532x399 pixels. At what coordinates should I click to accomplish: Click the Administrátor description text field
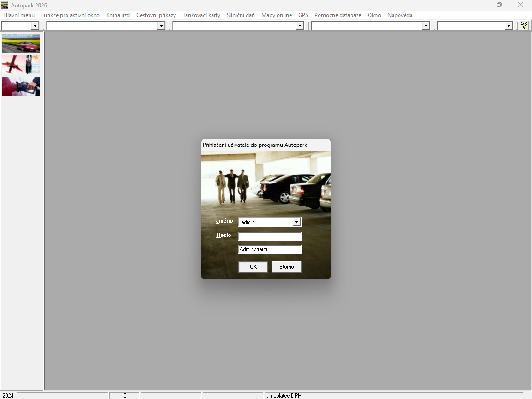(270, 249)
